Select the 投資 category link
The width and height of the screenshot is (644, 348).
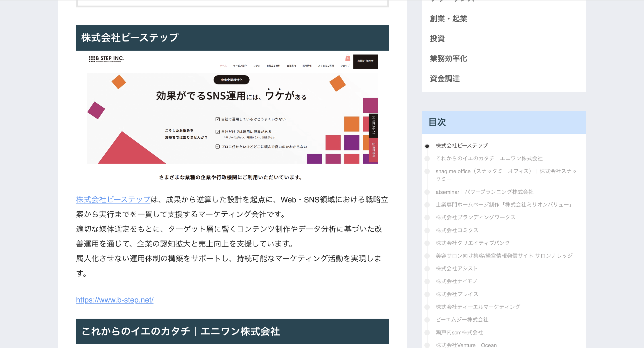pos(437,39)
